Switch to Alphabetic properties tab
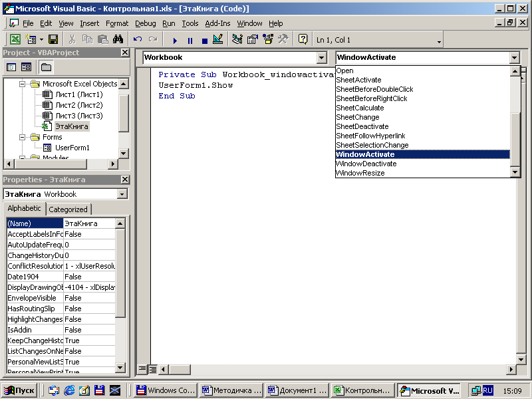 [24, 208]
